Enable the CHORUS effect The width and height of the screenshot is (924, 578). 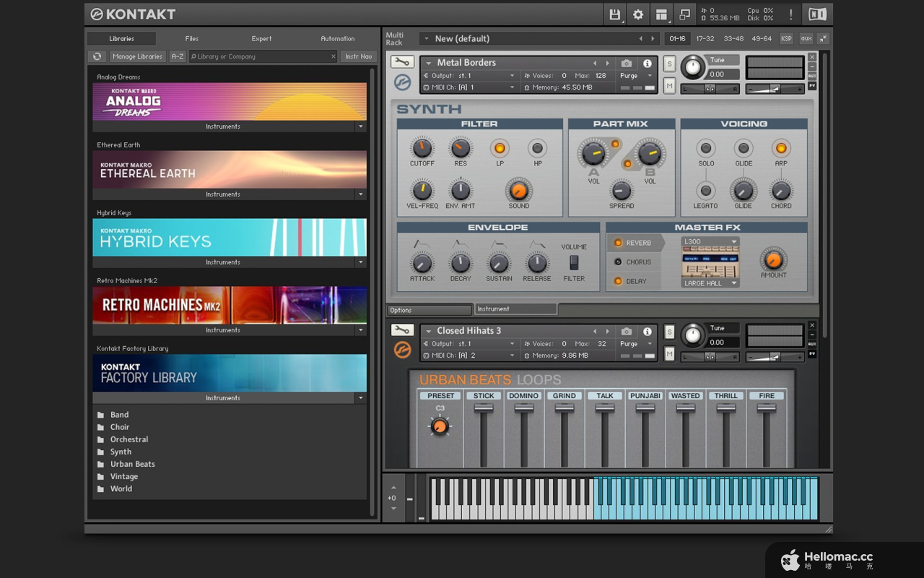pyautogui.click(x=618, y=262)
